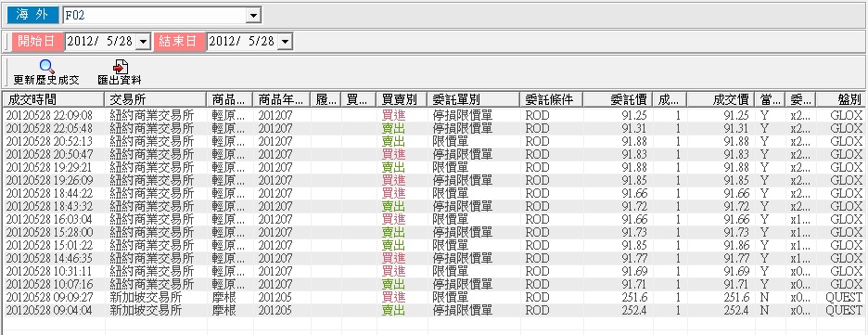Expand the 開始日 date picker arrow
Screen dimensions: 868x335
pos(143,42)
